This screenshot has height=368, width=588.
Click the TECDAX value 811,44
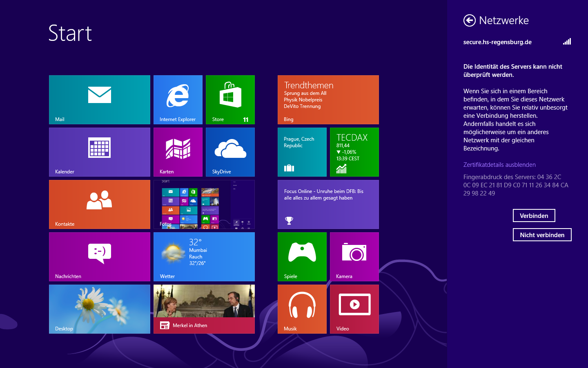click(343, 146)
